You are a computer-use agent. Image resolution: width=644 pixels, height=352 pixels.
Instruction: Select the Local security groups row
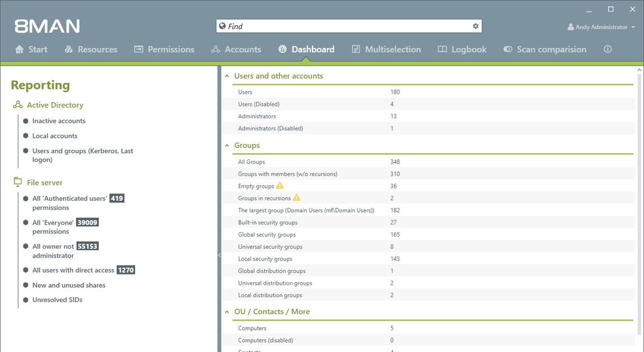428,259
